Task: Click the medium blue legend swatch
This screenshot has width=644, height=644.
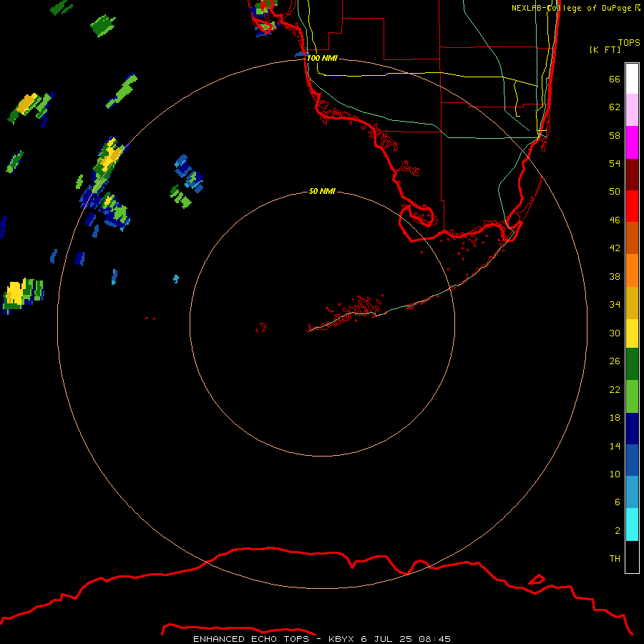Action: [632, 460]
